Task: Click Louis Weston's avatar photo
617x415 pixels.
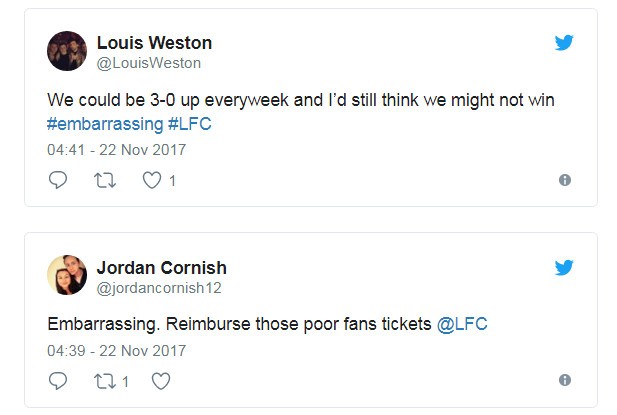Action: tap(67, 51)
